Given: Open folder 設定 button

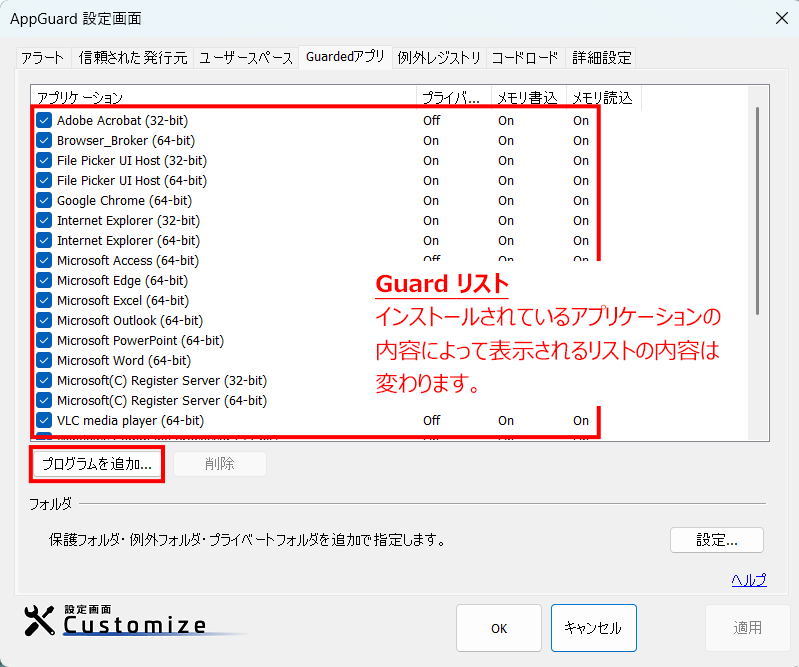Looking at the screenshot, I should point(716,540).
